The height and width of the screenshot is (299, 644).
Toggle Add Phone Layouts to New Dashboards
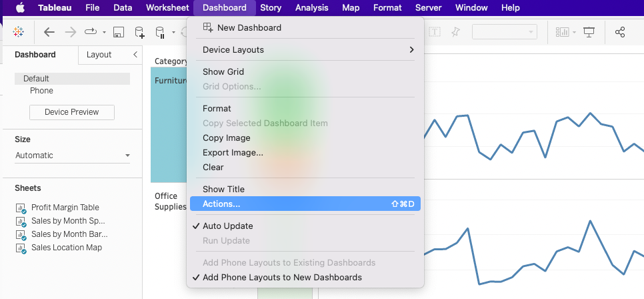tap(282, 277)
